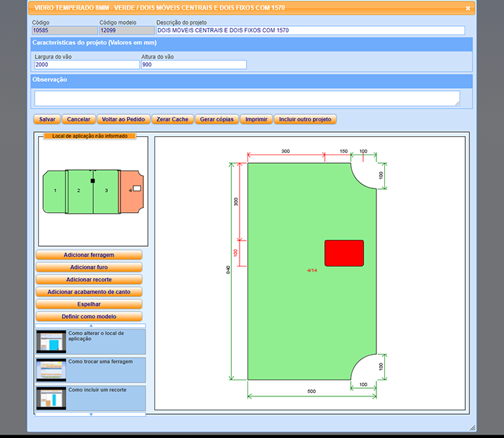Select glass panel 3 in the overview diagram
This screenshot has height=438, width=504.
[x=106, y=192]
